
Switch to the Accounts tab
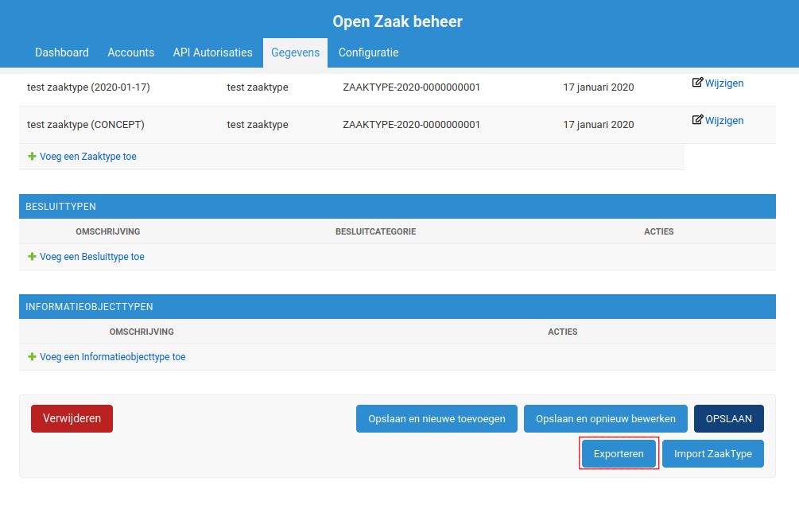pos(131,52)
